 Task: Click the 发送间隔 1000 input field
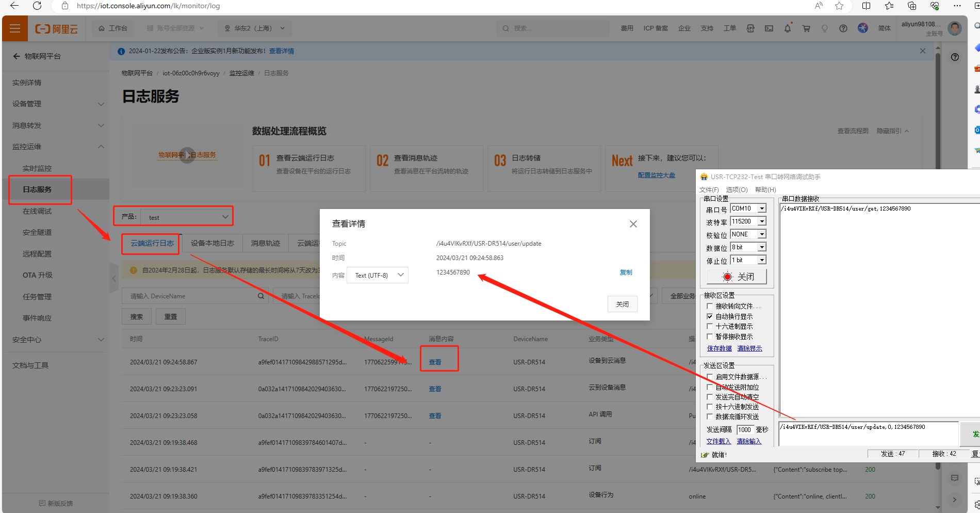pos(744,430)
